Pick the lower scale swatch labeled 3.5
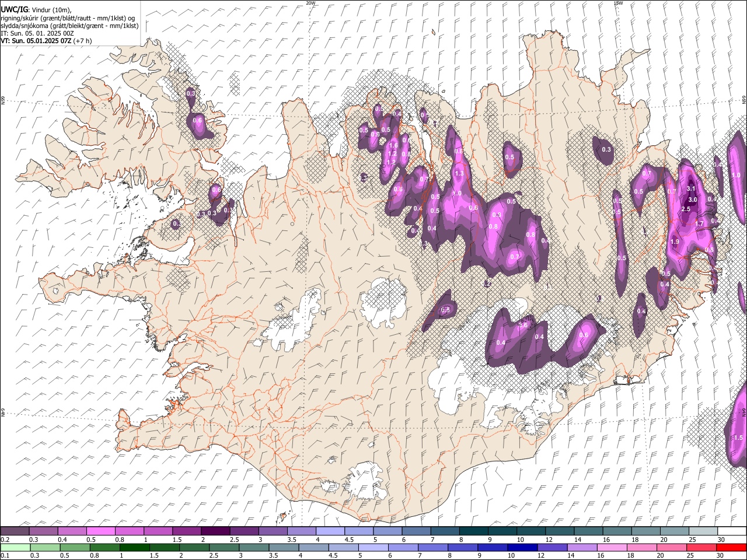The image size is (747, 560). (x=284, y=547)
